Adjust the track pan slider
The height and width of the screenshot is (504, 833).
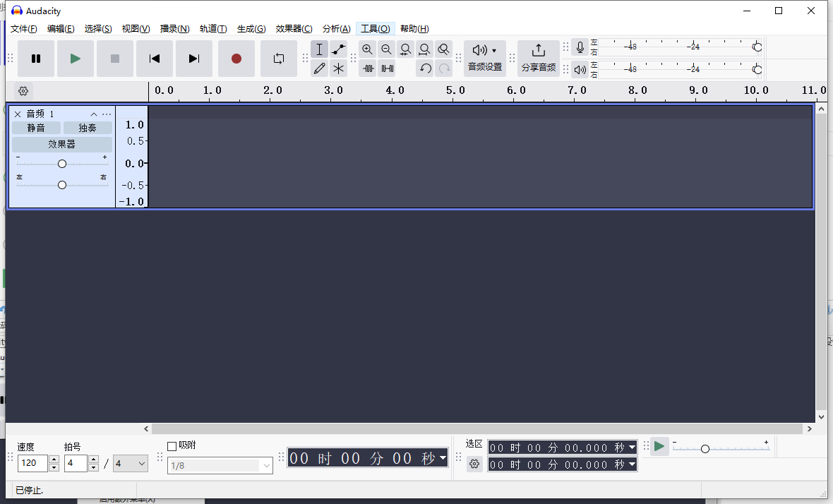click(x=62, y=185)
